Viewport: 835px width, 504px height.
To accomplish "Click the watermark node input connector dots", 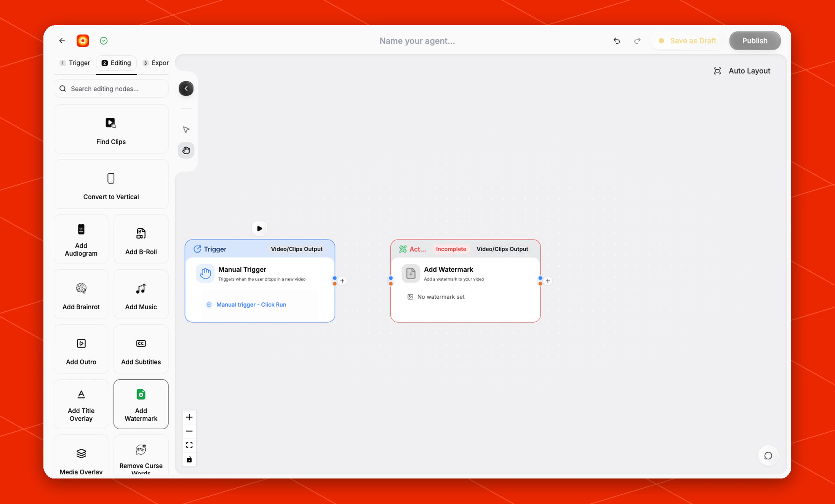I will pyautogui.click(x=391, y=281).
